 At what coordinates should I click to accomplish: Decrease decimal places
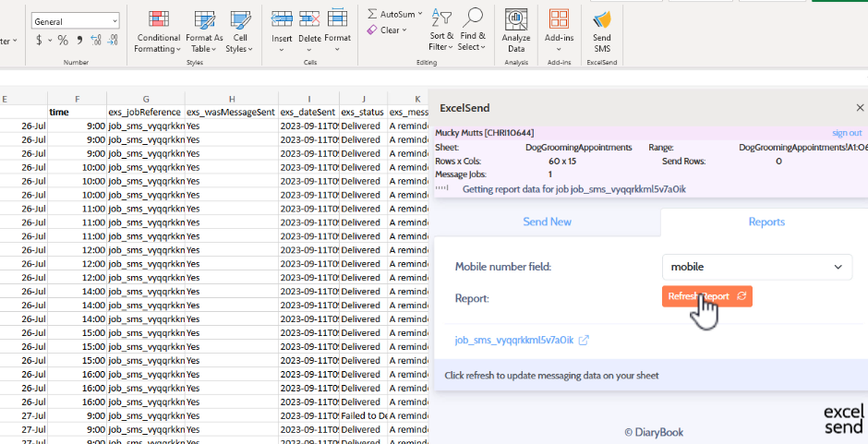113,40
